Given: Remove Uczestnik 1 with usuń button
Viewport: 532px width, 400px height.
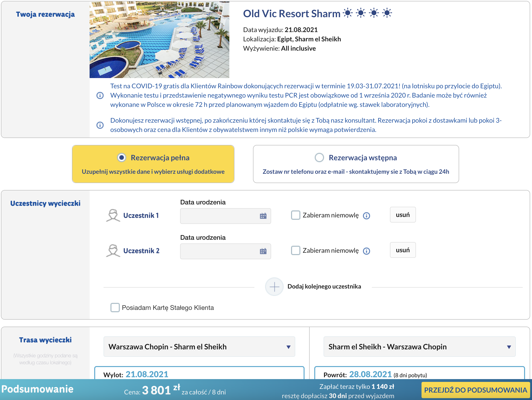Looking at the screenshot, I should click(x=403, y=215).
